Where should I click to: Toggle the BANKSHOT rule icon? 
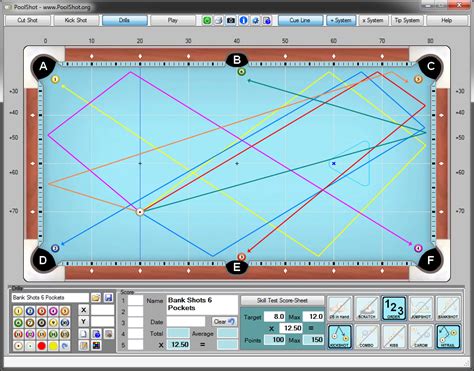click(x=449, y=308)
